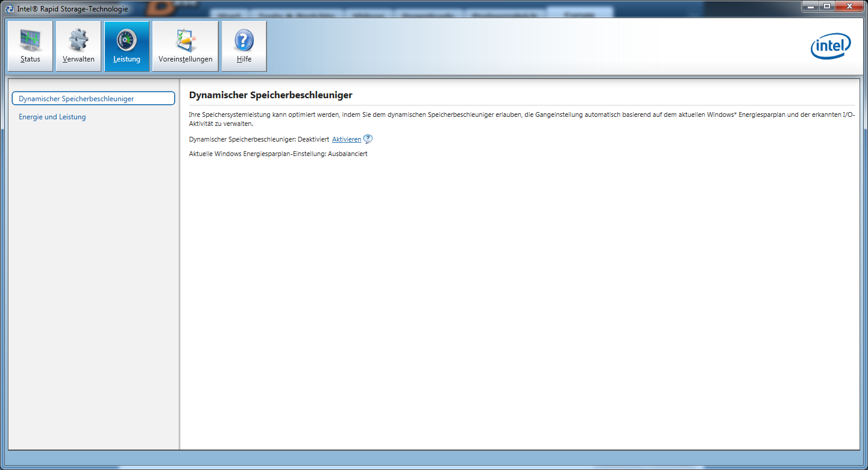Click the 'Aktuelle Windows Energiesparplan-Einstellung: Ausbalanciert' line
Image resolution: width=868 pixels, height=470 pixels.
pyautogui.click(x=278, y=154)
